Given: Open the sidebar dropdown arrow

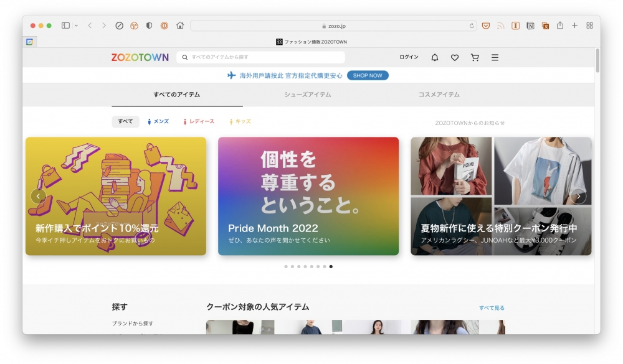Looking at the screenshot, I should coord(76,26).
